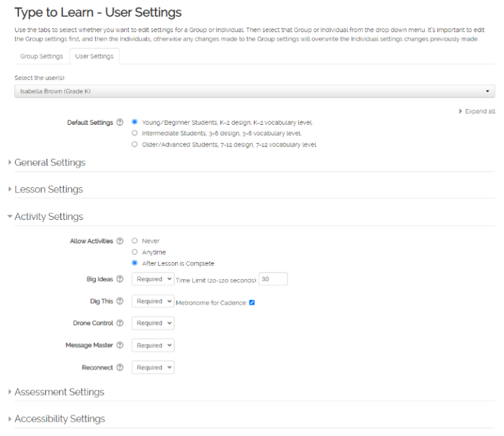The width and height of the screenshot is (504, 436).
Task: Uncheck Metronome for Cadence checkbox
Action: pos(252,303)
